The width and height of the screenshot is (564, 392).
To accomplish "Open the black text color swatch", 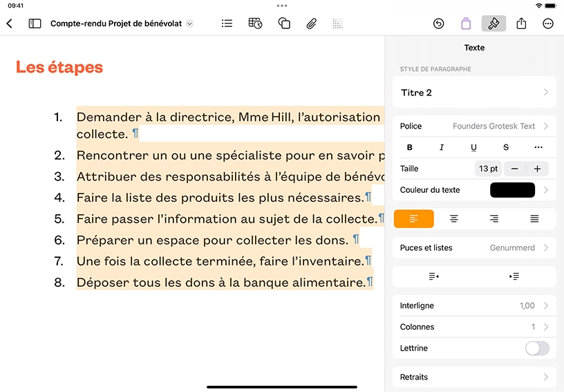I will coord(512,190).
